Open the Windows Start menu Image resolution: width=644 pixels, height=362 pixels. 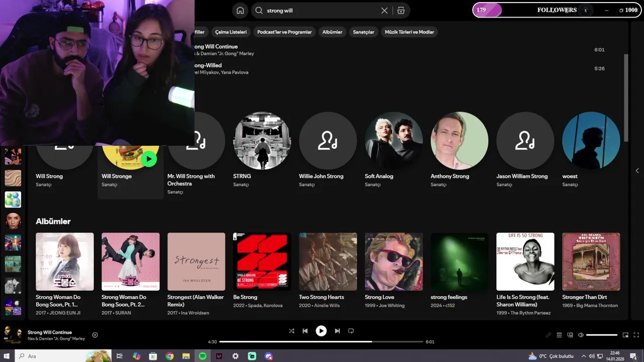click(7, 356)
